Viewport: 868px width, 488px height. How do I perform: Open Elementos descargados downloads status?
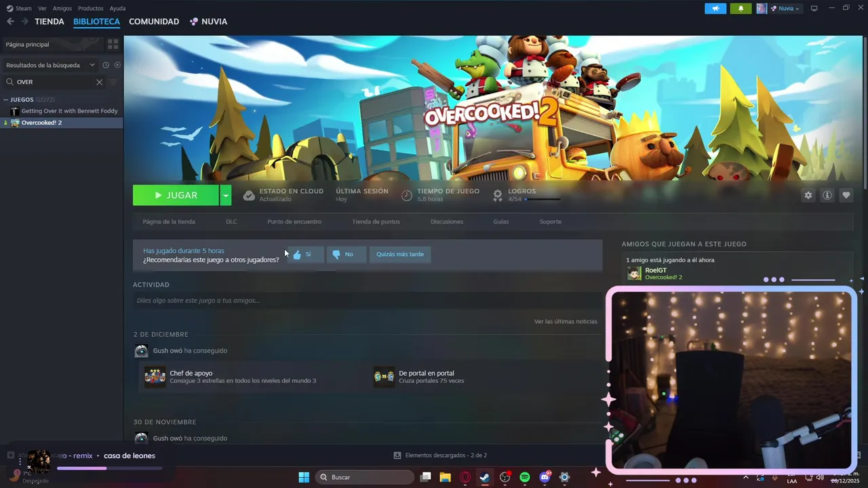[x=440, y=455]
